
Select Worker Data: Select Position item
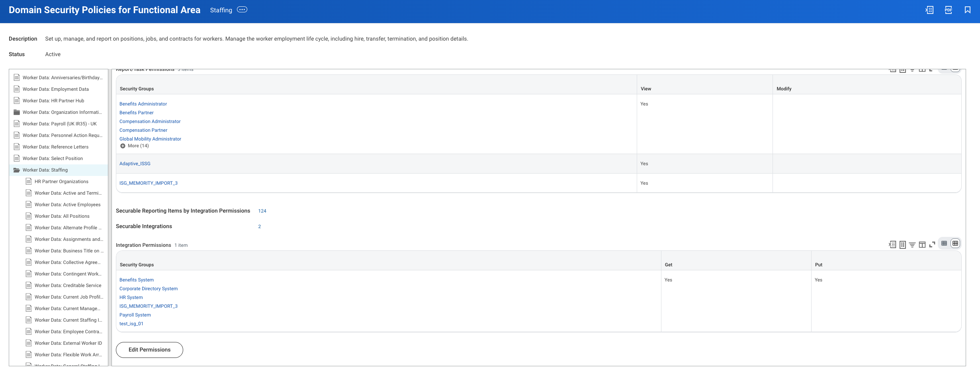53,158
